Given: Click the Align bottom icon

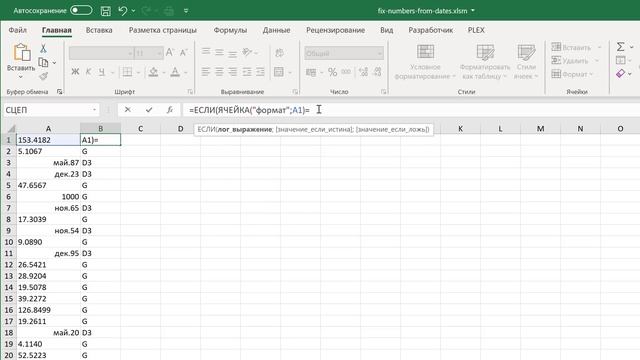Looking at the screenshot, I should point(233,53).
